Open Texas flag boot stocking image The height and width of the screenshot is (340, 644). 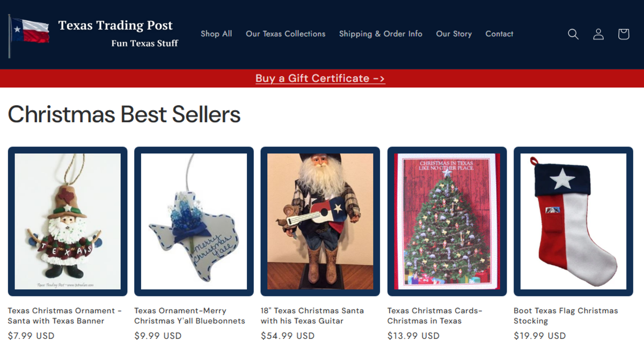(573, 221)
